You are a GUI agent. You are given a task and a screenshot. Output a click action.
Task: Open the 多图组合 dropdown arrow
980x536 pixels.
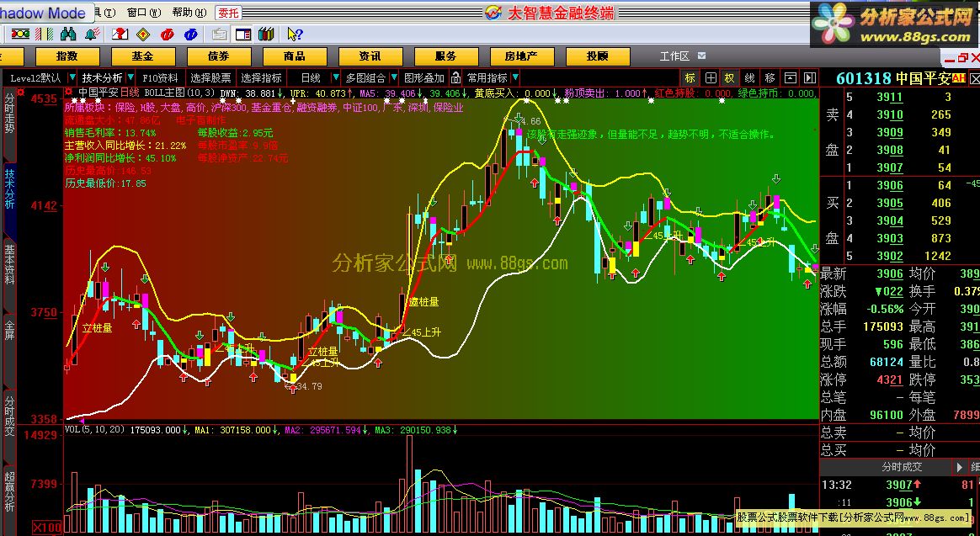point(394,78)
